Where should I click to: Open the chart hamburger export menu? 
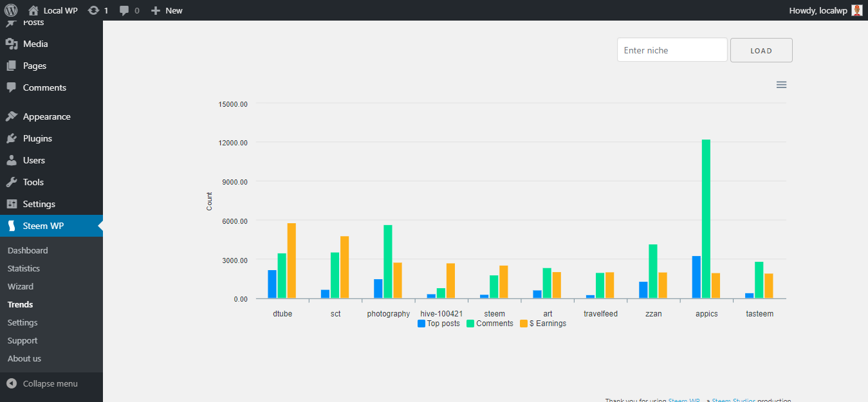(x=781, y=84)
